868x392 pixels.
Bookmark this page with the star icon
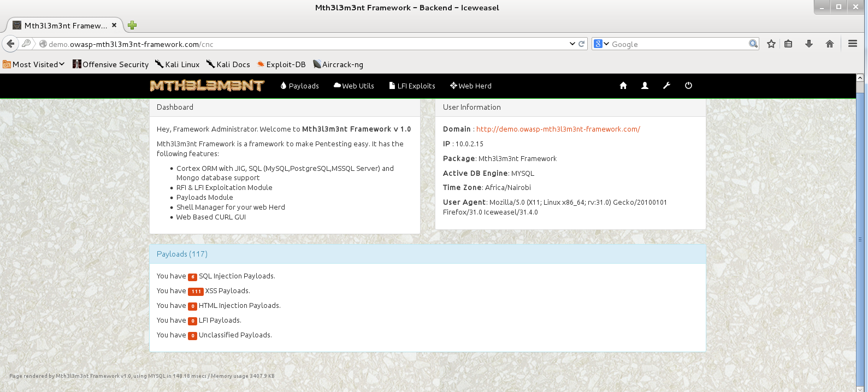(x=771, y=44)
